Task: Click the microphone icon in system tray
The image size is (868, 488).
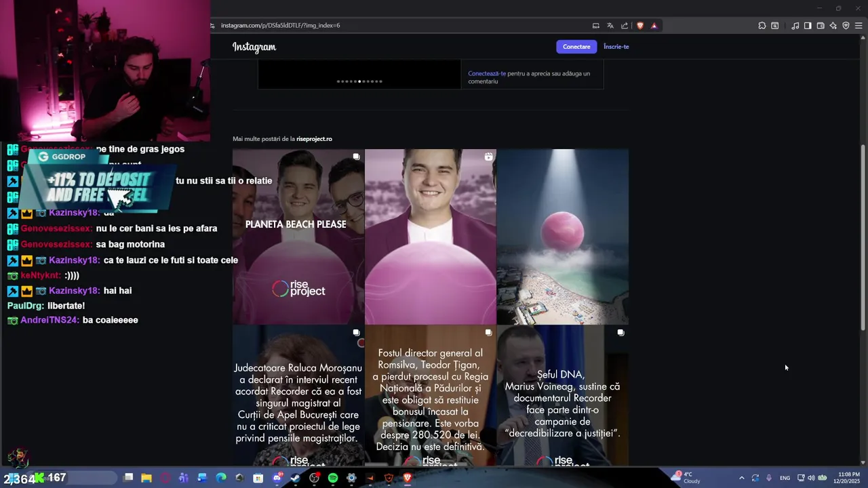Action: click(768, 478)
